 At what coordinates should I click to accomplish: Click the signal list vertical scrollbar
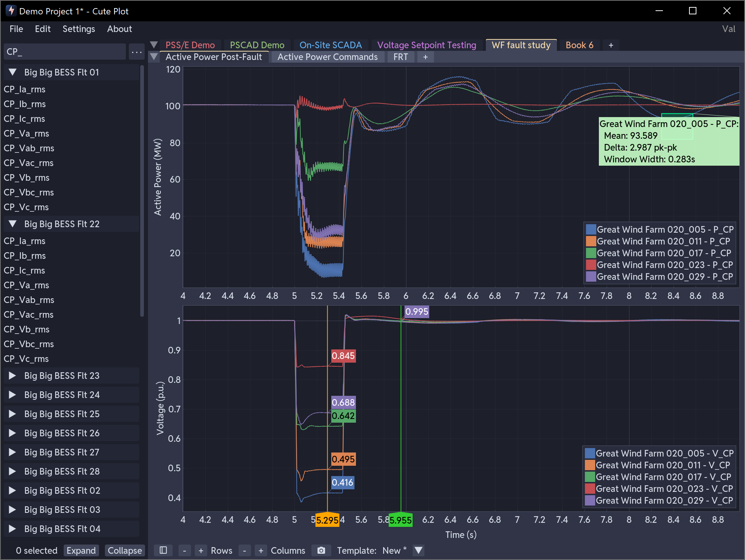142,191
